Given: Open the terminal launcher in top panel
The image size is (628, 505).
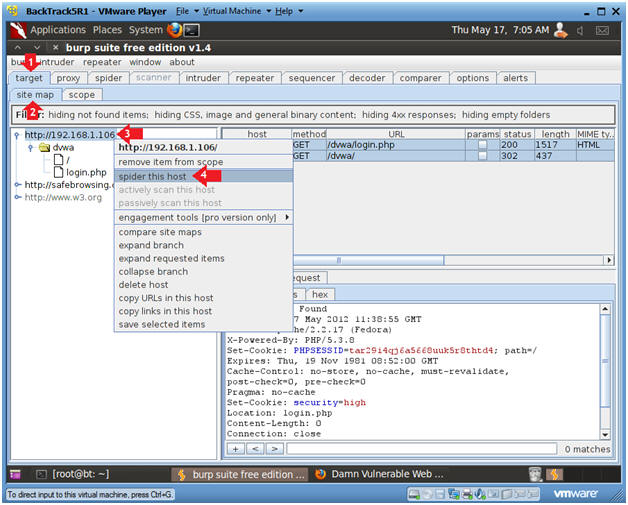Looking at the screenshot, I should point(191,30).
